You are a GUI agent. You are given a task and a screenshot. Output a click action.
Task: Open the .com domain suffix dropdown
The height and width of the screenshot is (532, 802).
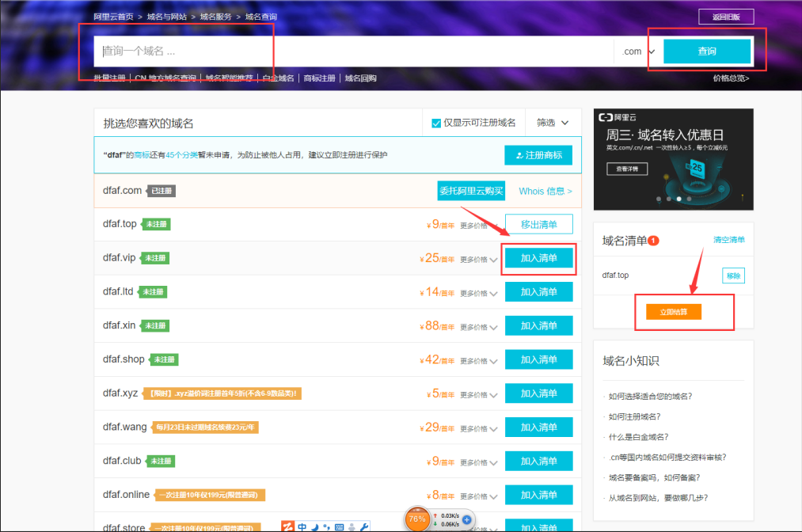(x=638, y=51)
